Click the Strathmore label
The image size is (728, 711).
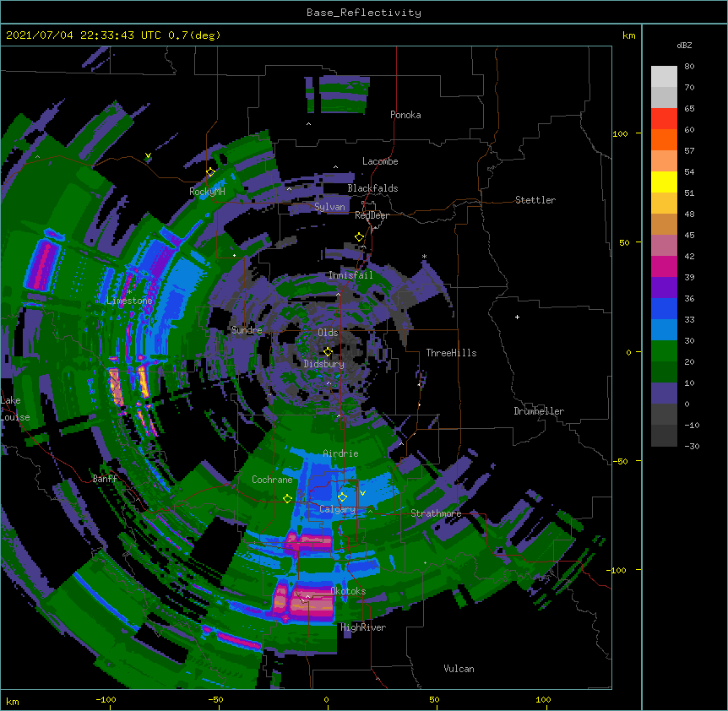tap(436, 513)
